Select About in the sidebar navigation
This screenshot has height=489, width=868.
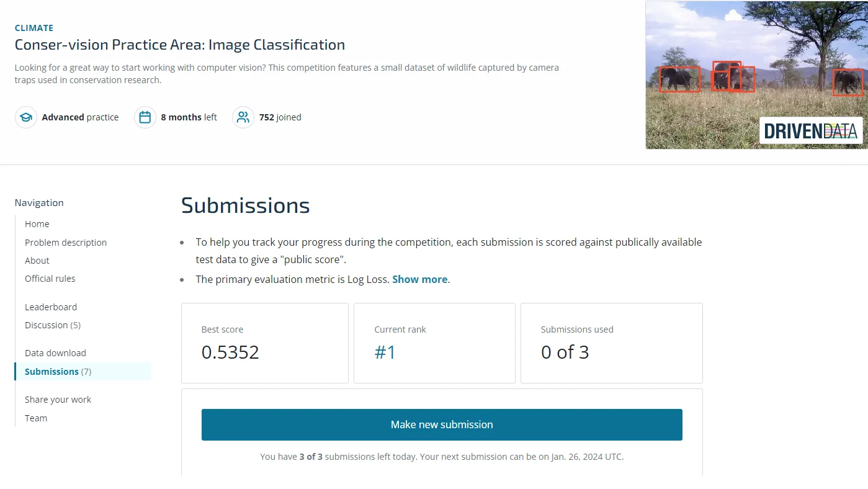(37, 261)
